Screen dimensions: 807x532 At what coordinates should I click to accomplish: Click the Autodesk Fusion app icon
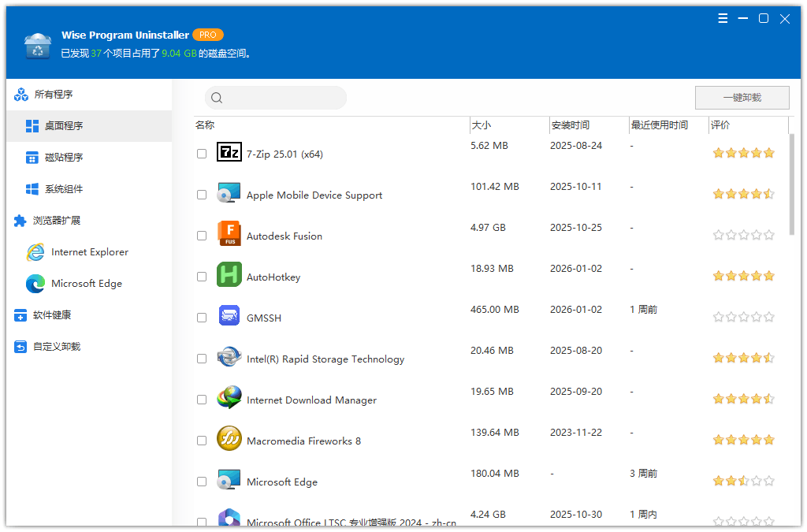pos(229,235)
